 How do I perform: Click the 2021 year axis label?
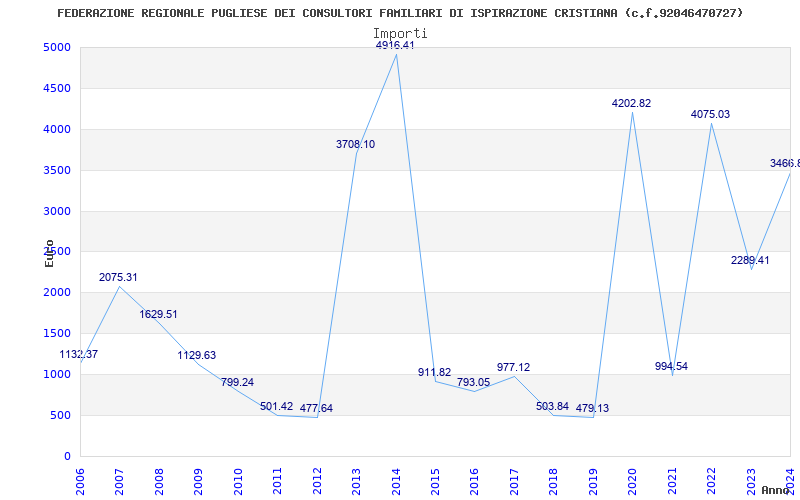click(x=672, y=482)
